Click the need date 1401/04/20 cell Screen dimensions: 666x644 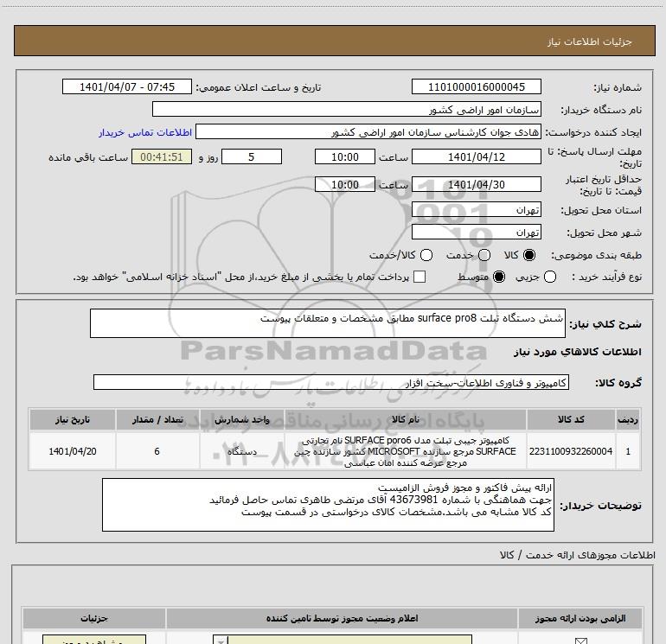[72, 451]
